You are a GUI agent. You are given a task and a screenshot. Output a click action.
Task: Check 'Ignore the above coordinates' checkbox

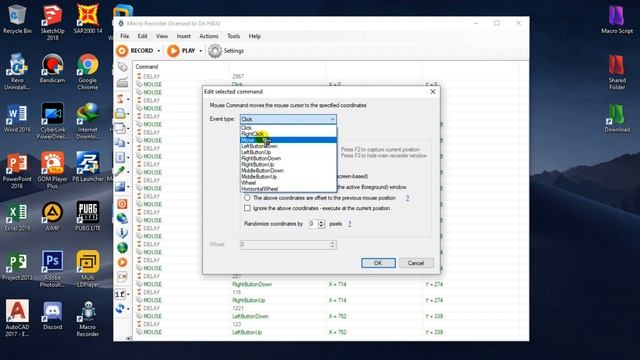tap(247, 208)
